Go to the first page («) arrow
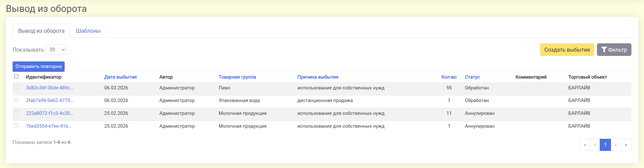The height and width of the screenshot is (168, 644). [x=585, y=145]
